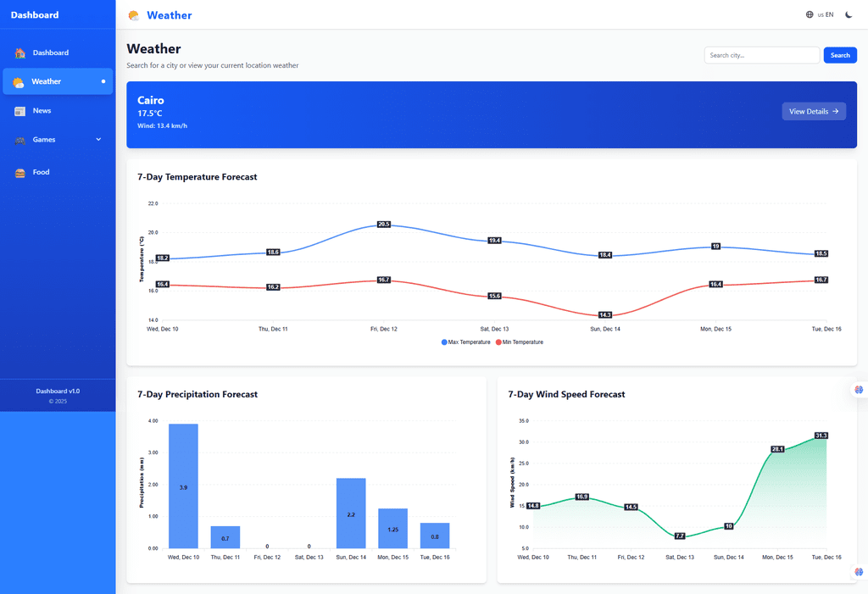
Task: Click View Details on the Cairo card
Action: click(x=813, y=111)
